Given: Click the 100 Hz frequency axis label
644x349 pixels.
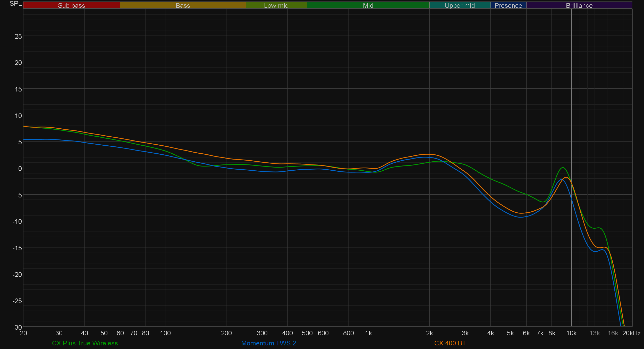Looking at the screenshot, I should (x=165, y=333).
